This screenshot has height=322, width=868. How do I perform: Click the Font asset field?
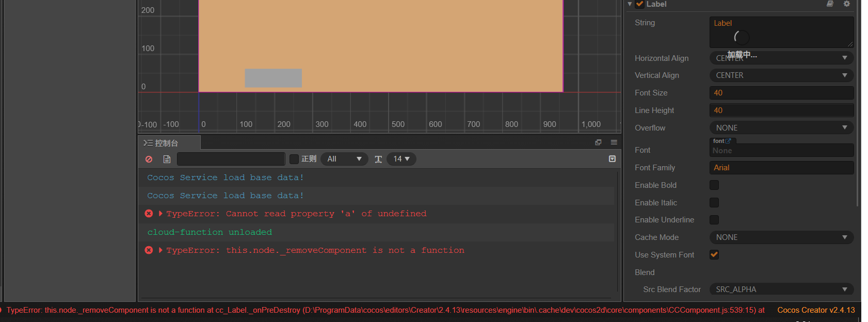(781, 150)
